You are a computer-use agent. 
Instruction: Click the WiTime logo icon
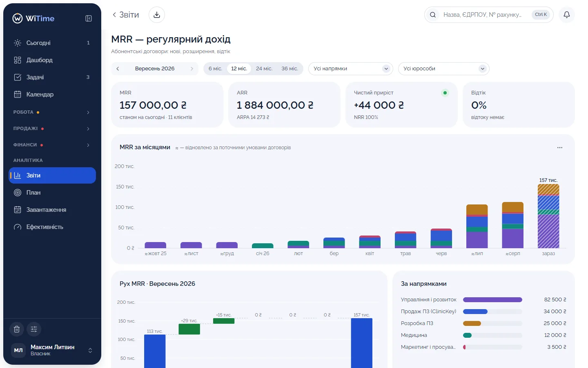[x=18, y=18]
